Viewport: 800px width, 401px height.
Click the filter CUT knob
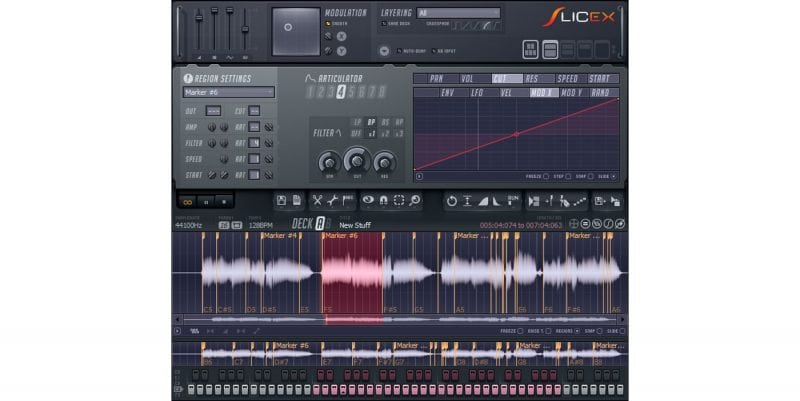357,161
